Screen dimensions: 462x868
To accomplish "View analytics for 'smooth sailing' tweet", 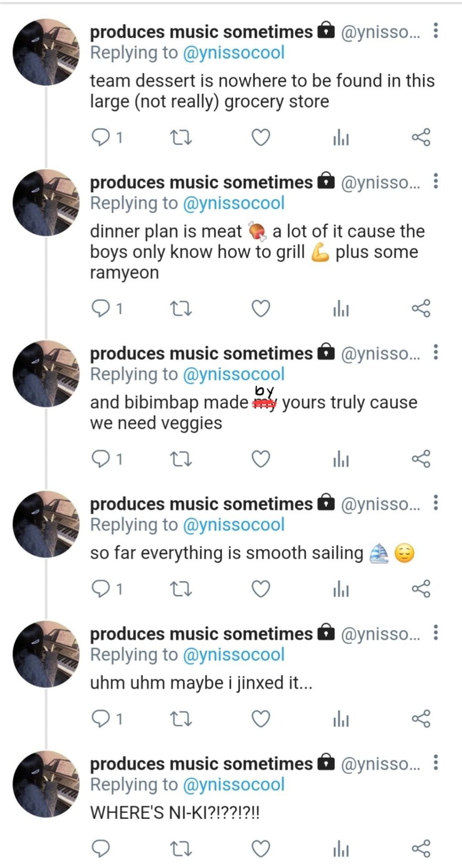I will [x=341, y=590].
